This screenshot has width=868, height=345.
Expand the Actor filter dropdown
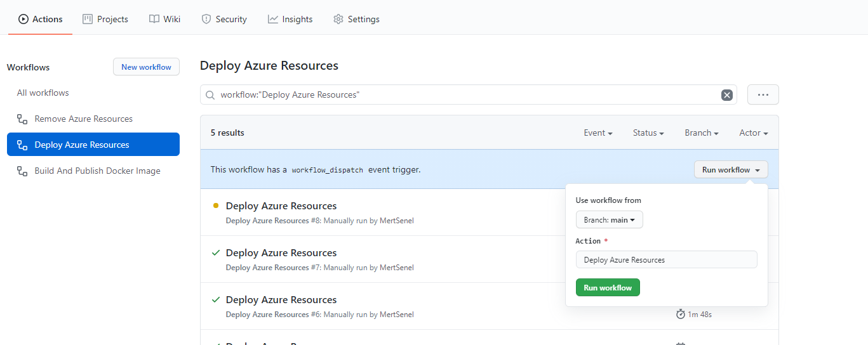[754, 133]
